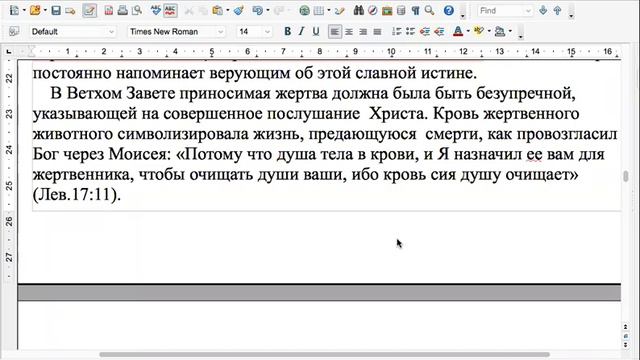Open Styles and Formatting icon
Image resolution: width=640 pixels, height=360 pixels.
[14, 31]
